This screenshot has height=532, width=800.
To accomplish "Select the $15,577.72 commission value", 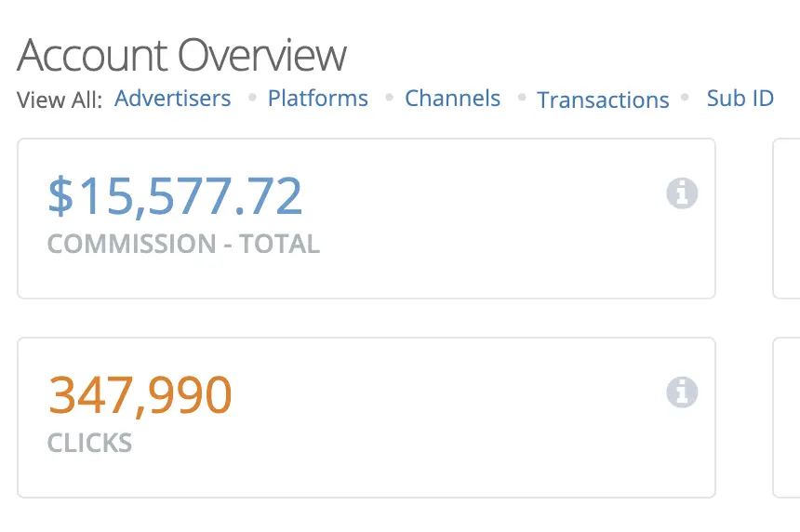I will pyautogui.click(x=175, y=196).
